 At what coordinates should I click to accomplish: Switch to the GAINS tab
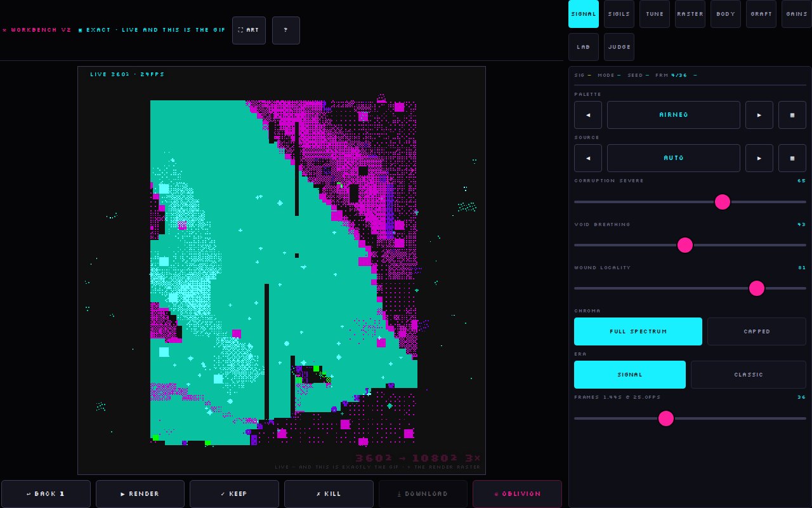[x=797, y=14]
